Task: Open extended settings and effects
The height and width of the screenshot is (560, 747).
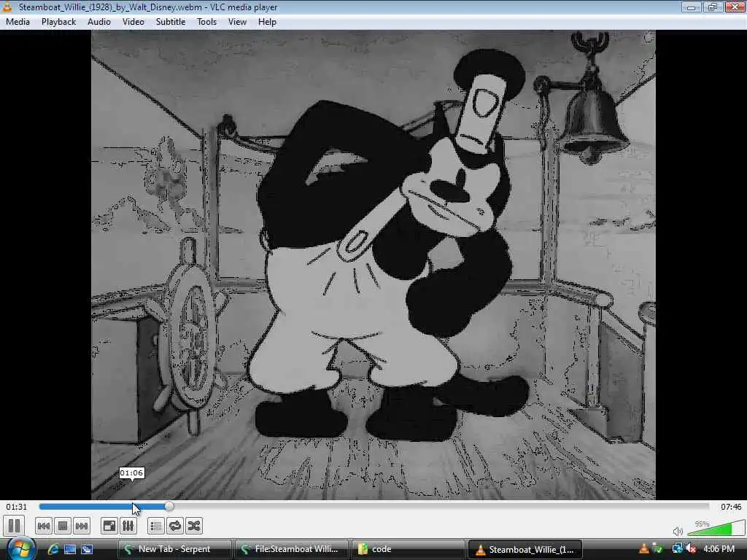Action: 128,526
